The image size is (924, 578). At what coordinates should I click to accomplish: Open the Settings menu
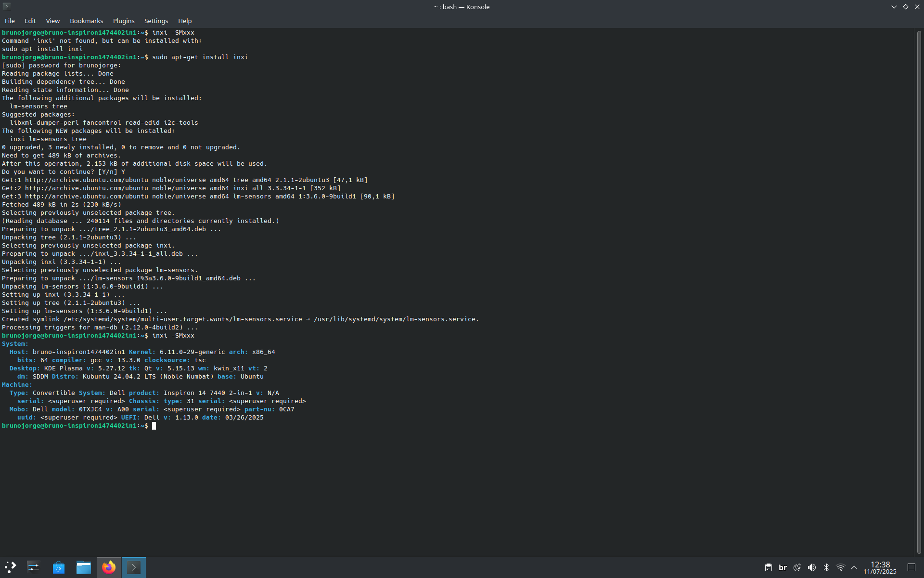point(156,21)
